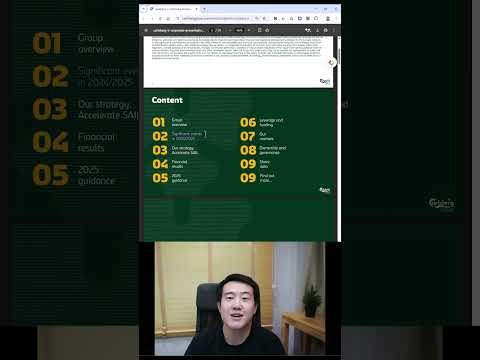
Task: Open the tab search dropdown
Action: pyautogui.click(x=143, y=9)
